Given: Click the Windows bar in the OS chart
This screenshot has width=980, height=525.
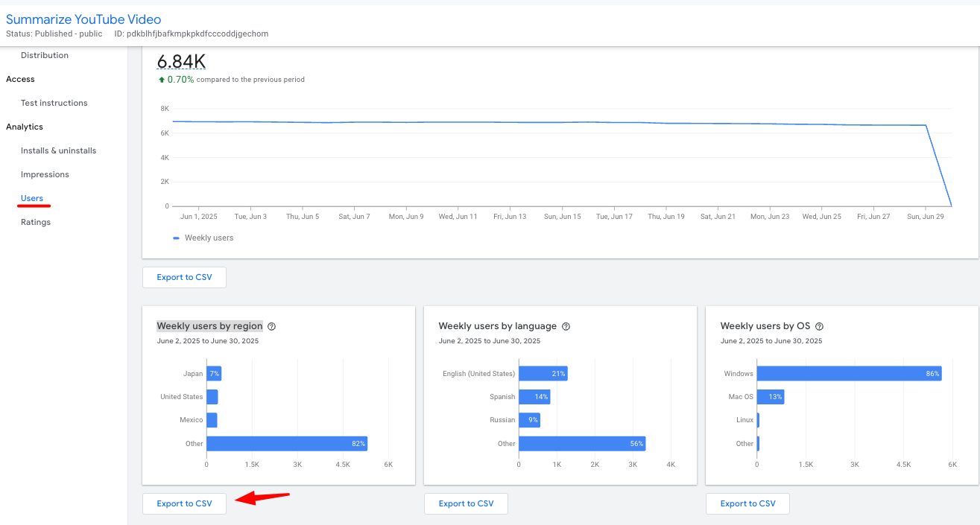Looking at the screenshot, I should 848,373.
